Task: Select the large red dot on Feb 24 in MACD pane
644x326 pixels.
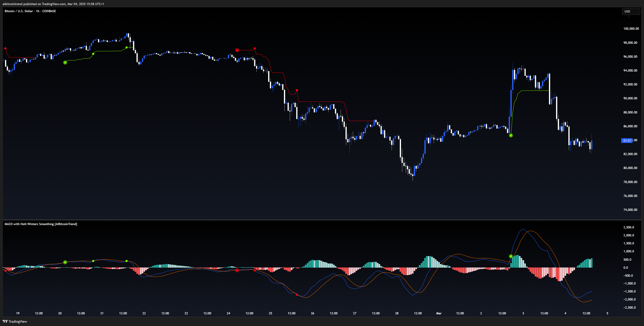Action: click(x=237, y=270)
